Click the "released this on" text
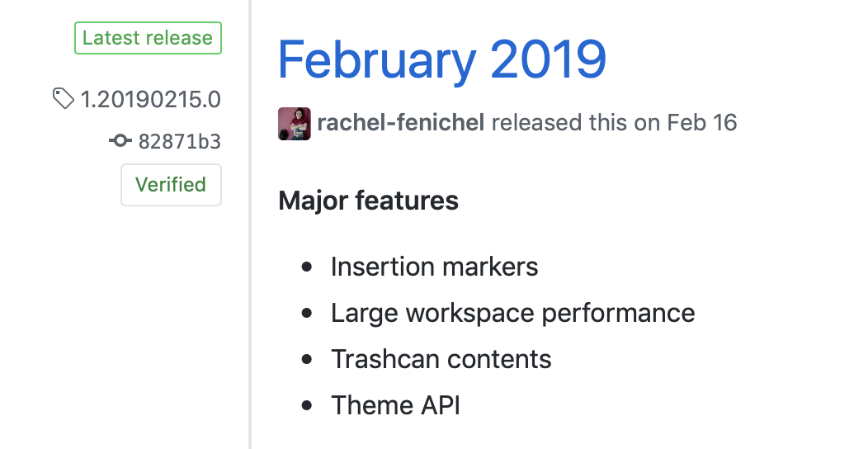This screenshot has width=868, height=449. click(x=577, y=124)
